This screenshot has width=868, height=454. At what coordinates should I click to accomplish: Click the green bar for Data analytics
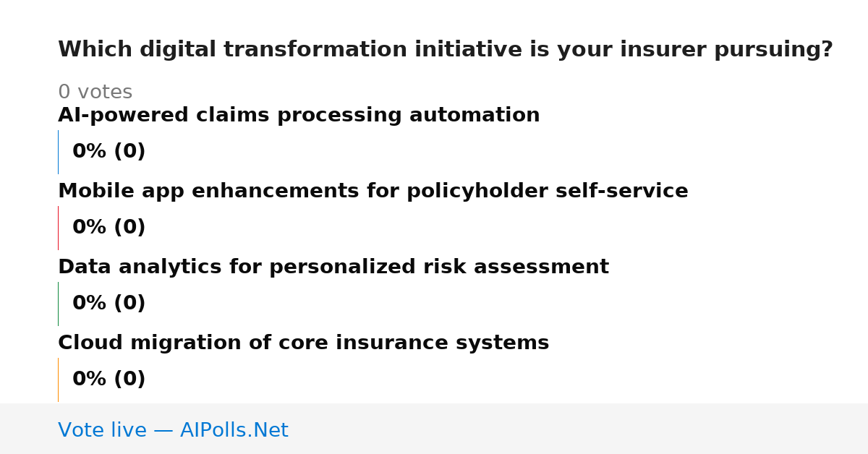pos(58,304)
